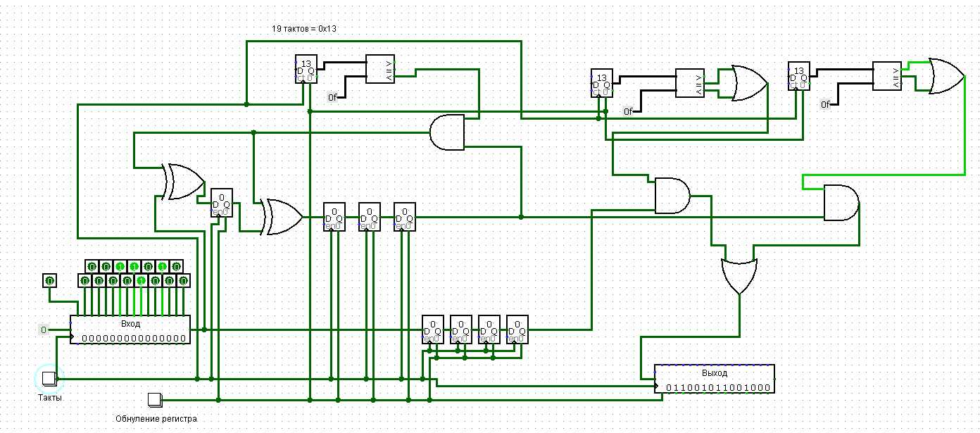Select the AND gate below the leftmost comparator
Image resolution: width=980 pixels, height=433 pixels.
tap(447, 132)
